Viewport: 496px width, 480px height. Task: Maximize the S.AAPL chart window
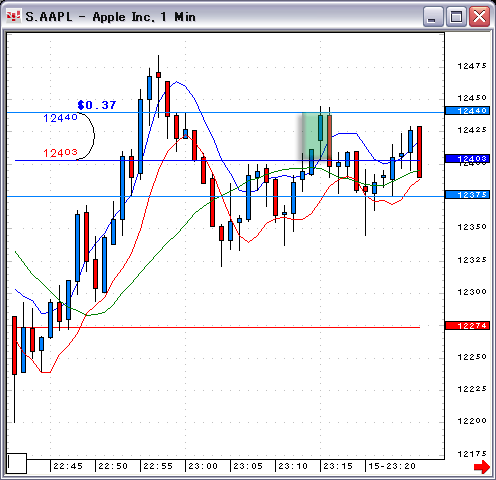456,16
